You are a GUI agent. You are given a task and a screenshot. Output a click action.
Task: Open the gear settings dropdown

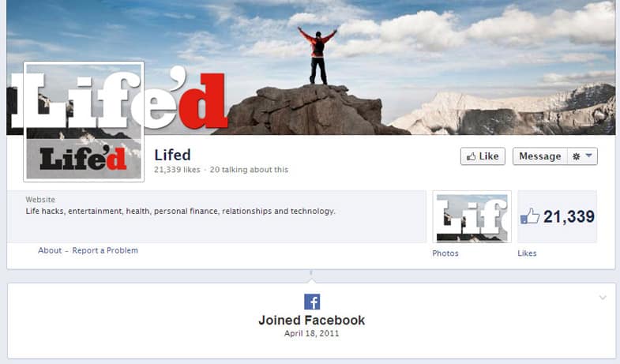pyautogui.click(x=582, y=156)
